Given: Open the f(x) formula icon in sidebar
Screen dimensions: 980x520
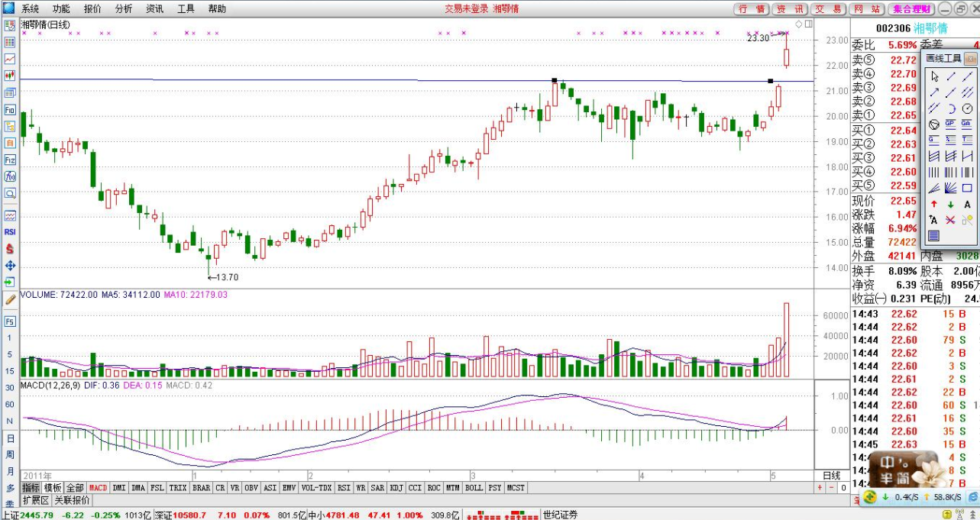Looking at the screenshot, I should click(10, 176).
